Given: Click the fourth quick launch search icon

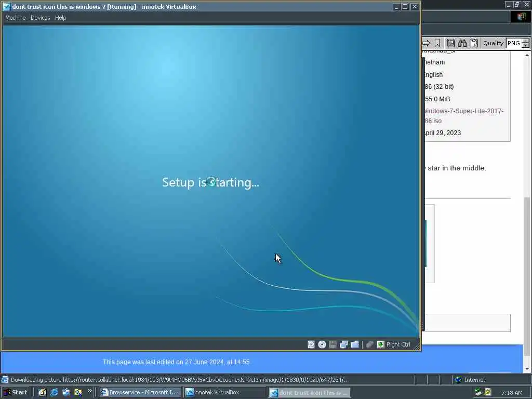Looking at the screenshot, I should (78, 392).
